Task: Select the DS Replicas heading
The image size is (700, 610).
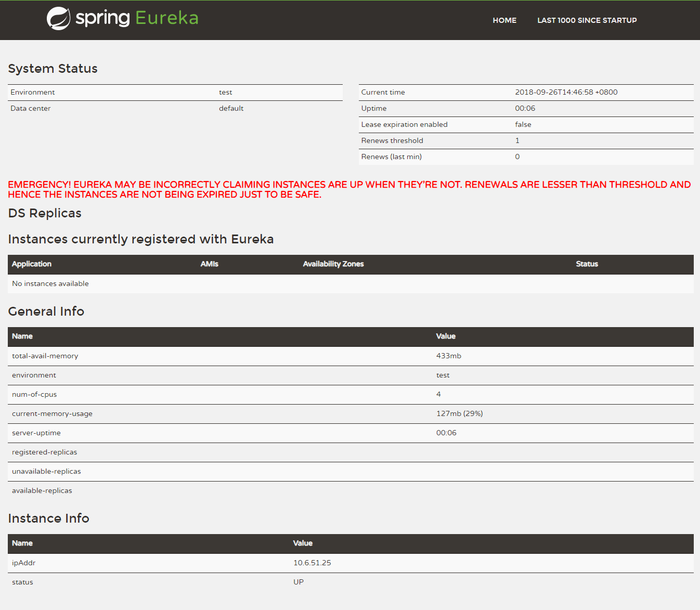Action: point(45,213)
